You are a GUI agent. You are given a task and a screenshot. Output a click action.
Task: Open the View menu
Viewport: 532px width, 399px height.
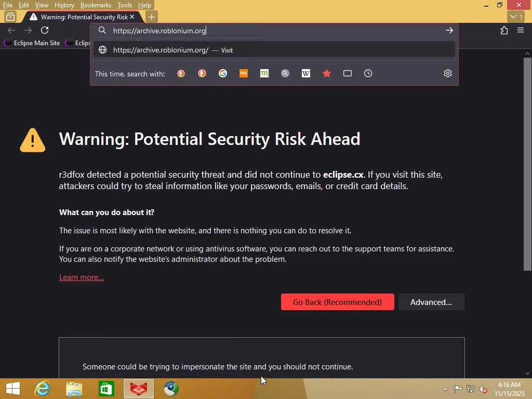pos(42,5)
